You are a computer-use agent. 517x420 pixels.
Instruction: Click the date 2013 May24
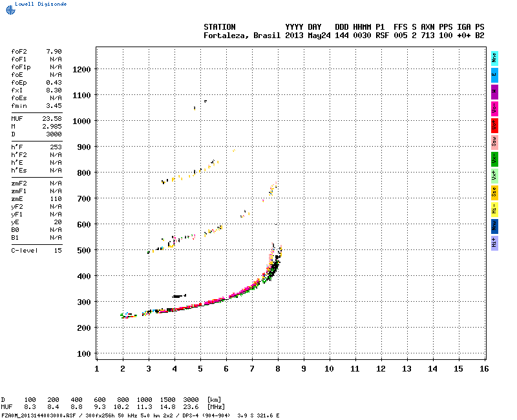pyautogui.click(x=308, y=36)
